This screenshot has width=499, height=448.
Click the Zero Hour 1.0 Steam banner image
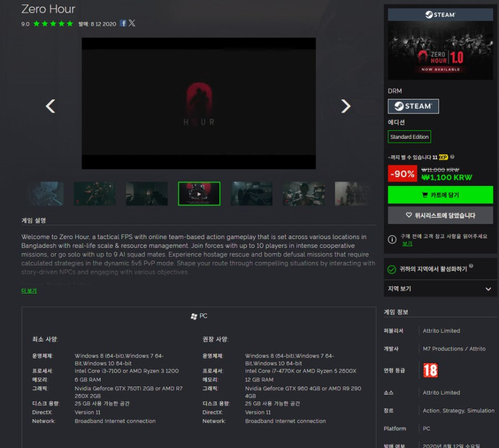[440, 44]
